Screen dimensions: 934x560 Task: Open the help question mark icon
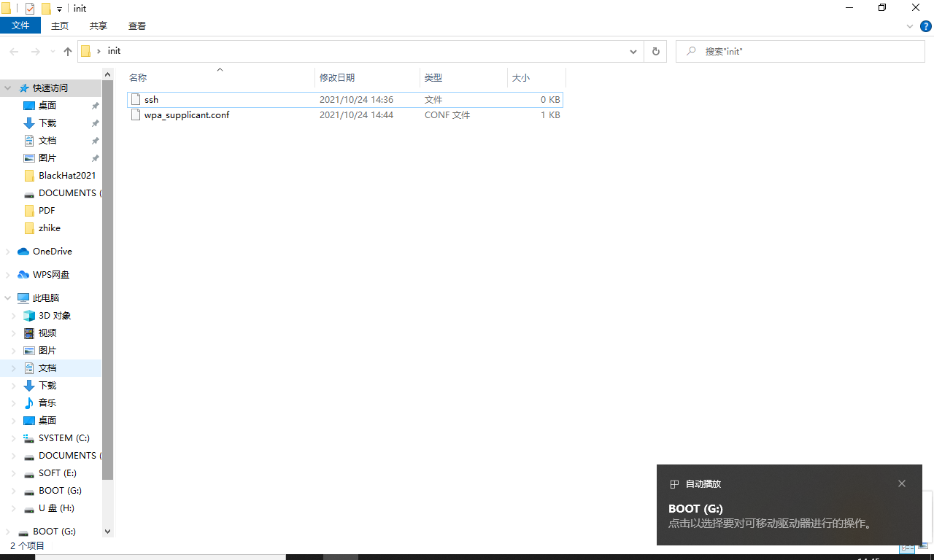pyautogui.click(x=926, y=26)
